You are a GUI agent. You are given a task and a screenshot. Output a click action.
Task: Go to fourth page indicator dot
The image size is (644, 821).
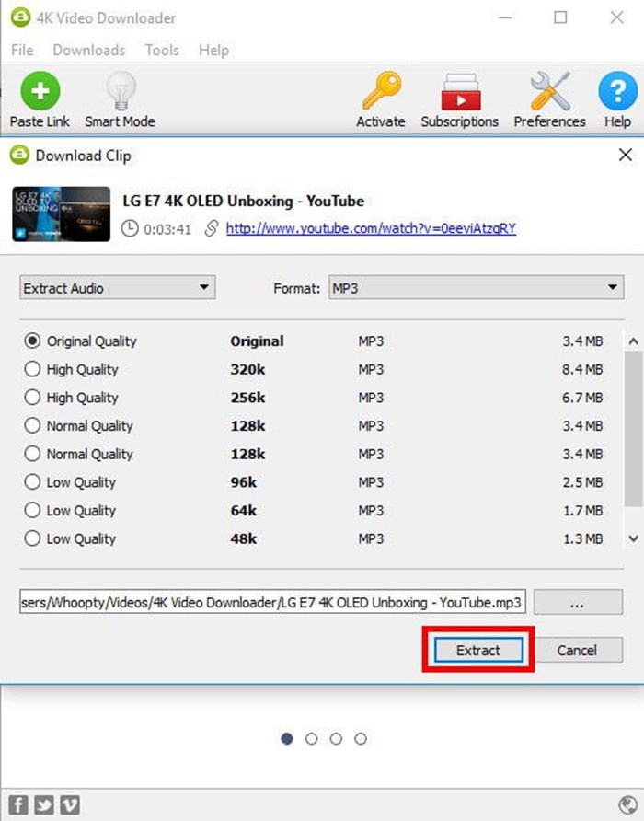pos(361,739)
